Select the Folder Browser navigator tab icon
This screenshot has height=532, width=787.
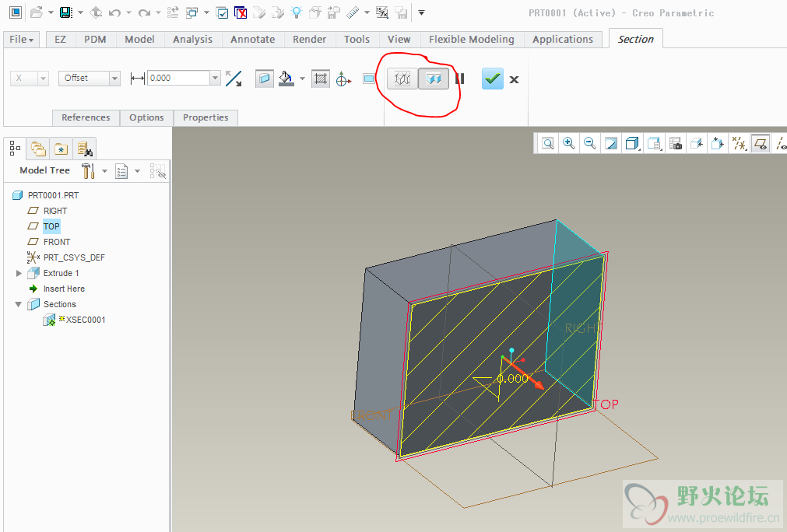click(x=38, y=149)
